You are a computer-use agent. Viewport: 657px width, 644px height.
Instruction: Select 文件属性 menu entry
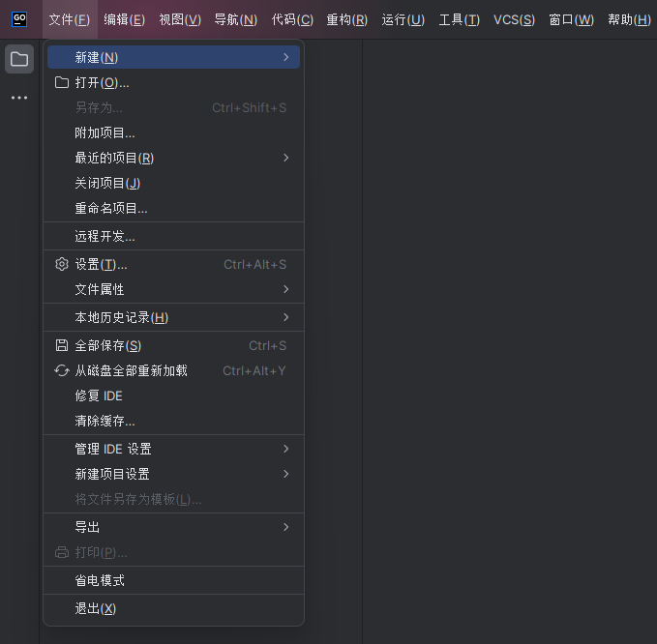pos(173,289)
